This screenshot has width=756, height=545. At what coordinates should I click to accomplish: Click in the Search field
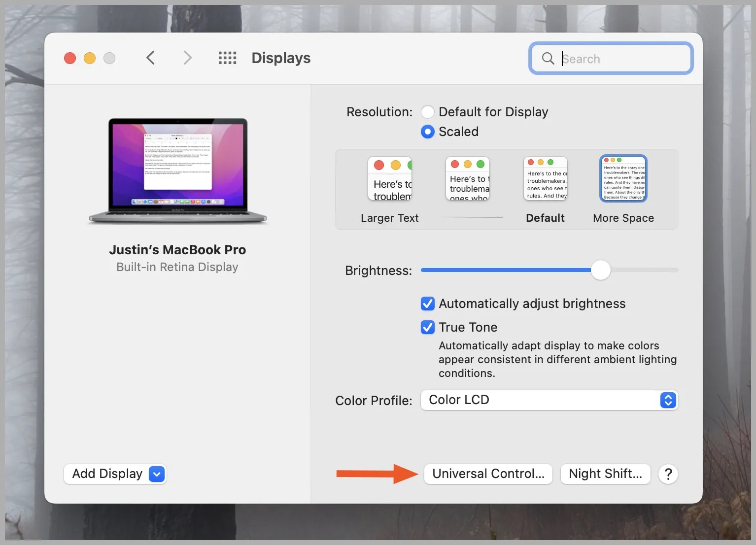pyautogui.click(x=611, y=58)
